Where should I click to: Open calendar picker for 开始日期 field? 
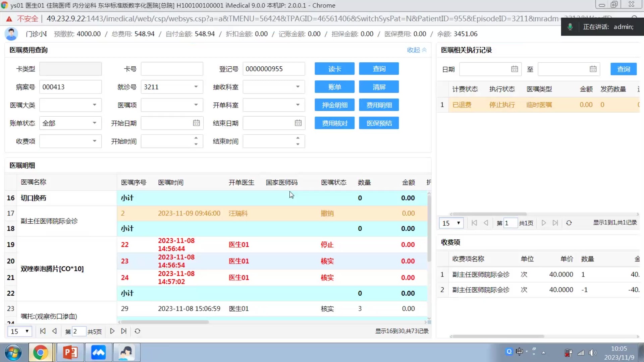click(196, 123)
